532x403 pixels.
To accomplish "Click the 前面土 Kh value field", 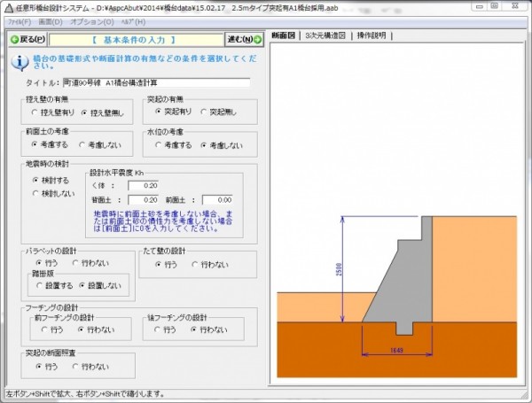I will click(x=217, y=200).
